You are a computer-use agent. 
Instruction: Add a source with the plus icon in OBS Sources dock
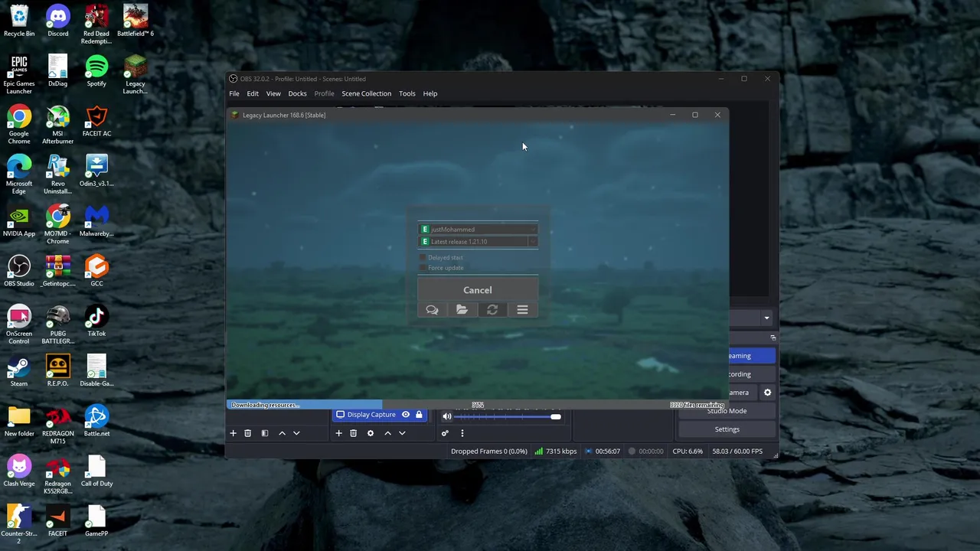pos(338,433)
